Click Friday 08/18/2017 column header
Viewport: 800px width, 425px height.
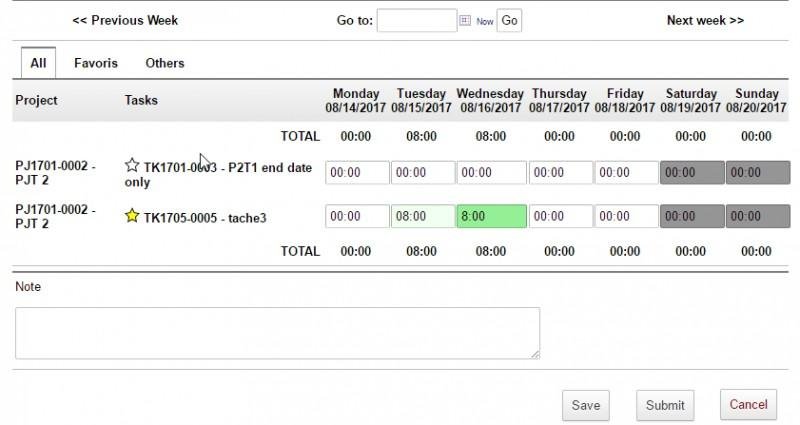[x=625, y=101]
